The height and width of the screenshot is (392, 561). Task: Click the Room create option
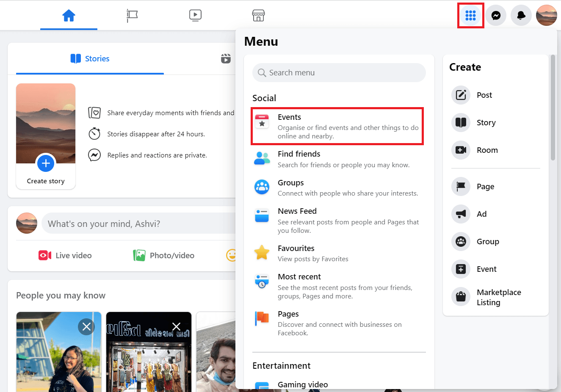point(487,150)
